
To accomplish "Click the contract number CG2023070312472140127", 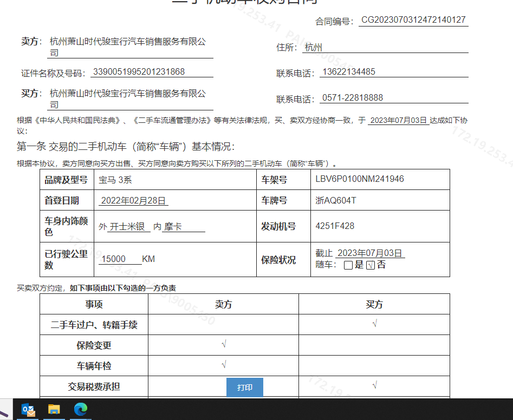I will click(x=413, y=20).
